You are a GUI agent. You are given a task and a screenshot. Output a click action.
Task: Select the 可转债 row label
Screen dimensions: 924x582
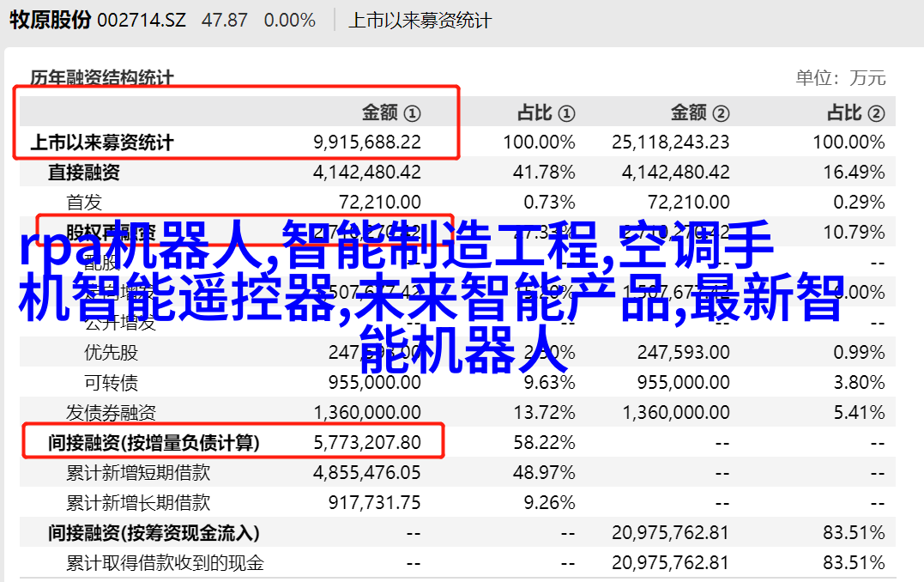pos(111,383)
